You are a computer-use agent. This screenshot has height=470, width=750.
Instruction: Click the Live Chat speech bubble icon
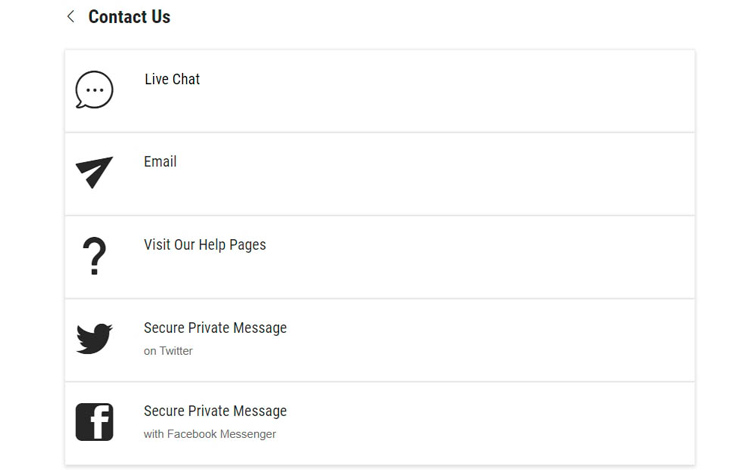click(94, 90)
